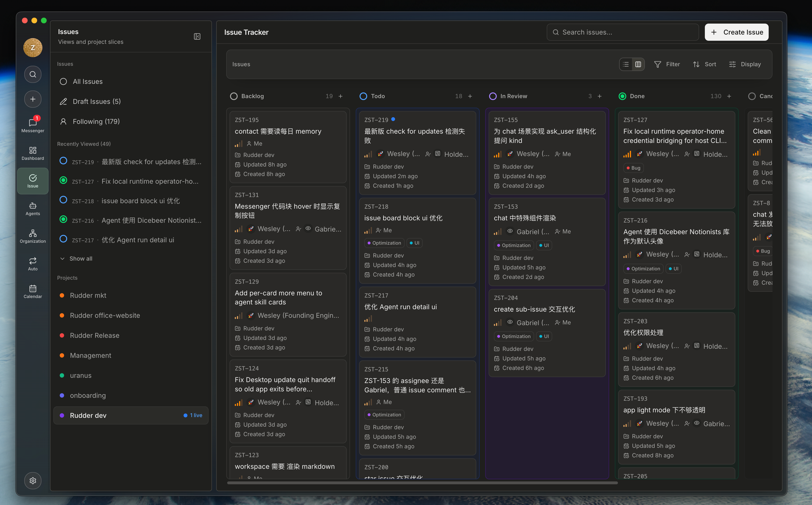Open card ZST-124 Fix Desktop update
Screen dimensions: 812x505
coord(288,401)
